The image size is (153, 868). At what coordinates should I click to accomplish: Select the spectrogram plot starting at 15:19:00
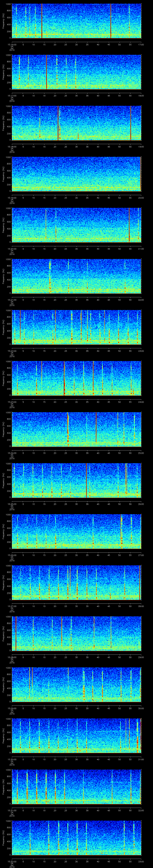tap(76, 174)
